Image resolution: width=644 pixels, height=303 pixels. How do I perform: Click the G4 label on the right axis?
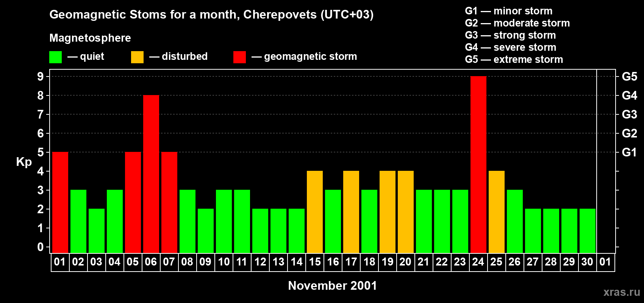coord(630,95)
